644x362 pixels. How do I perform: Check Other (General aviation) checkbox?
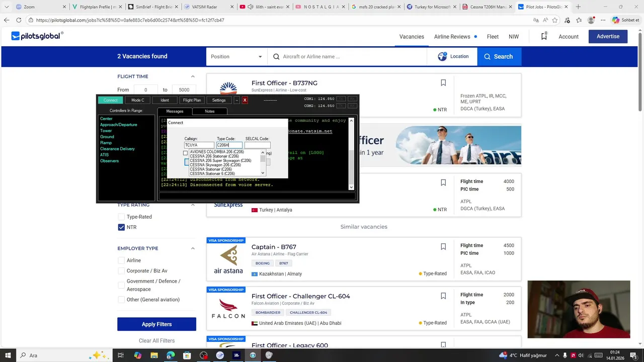pos(121,300)
